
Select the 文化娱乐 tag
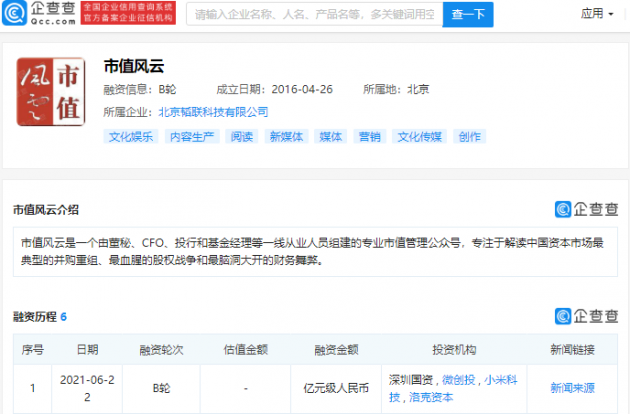click(x=131, y=137)
